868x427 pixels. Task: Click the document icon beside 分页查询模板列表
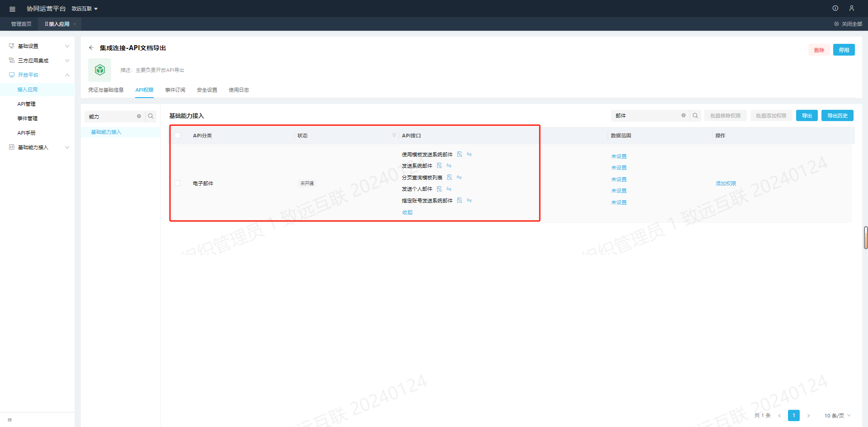[449, 177]
